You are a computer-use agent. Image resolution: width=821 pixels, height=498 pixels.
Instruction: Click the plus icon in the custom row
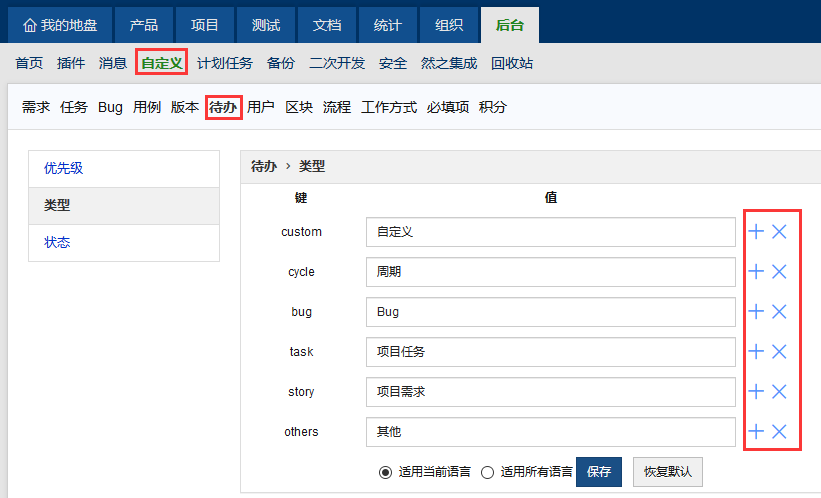tap(756, 231)
